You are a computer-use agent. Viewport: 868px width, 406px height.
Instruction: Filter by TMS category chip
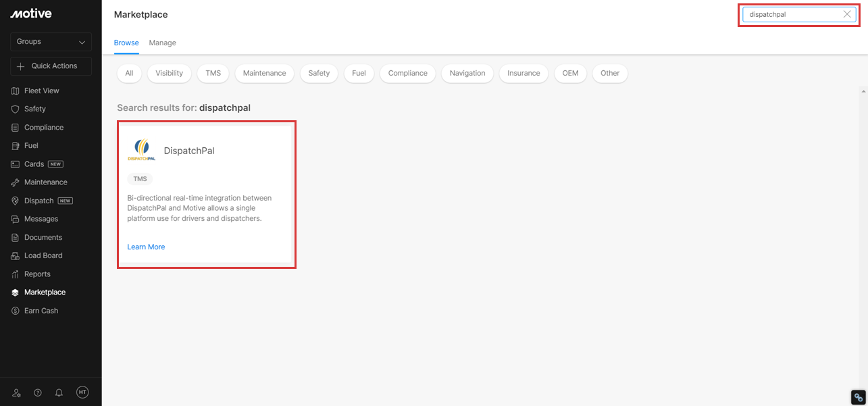click(213, 73)
